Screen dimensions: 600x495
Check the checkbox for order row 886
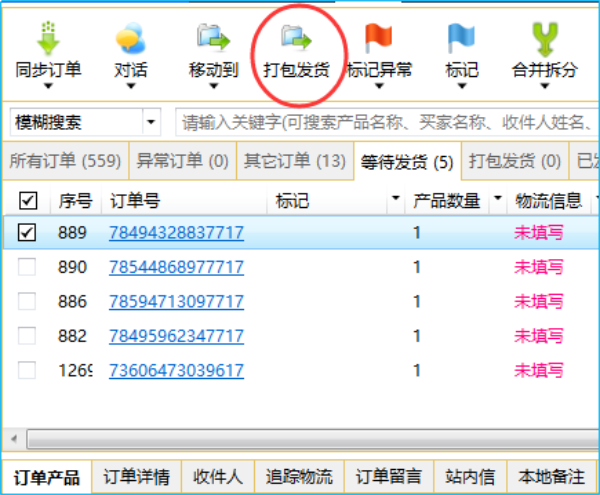click(x=28, y=301)
